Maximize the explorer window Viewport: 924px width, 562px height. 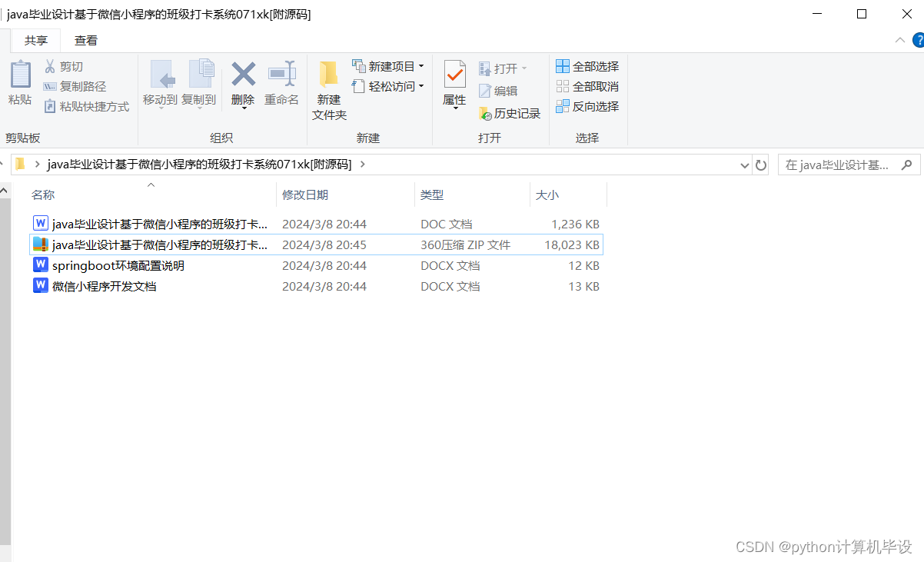point(862,14)
